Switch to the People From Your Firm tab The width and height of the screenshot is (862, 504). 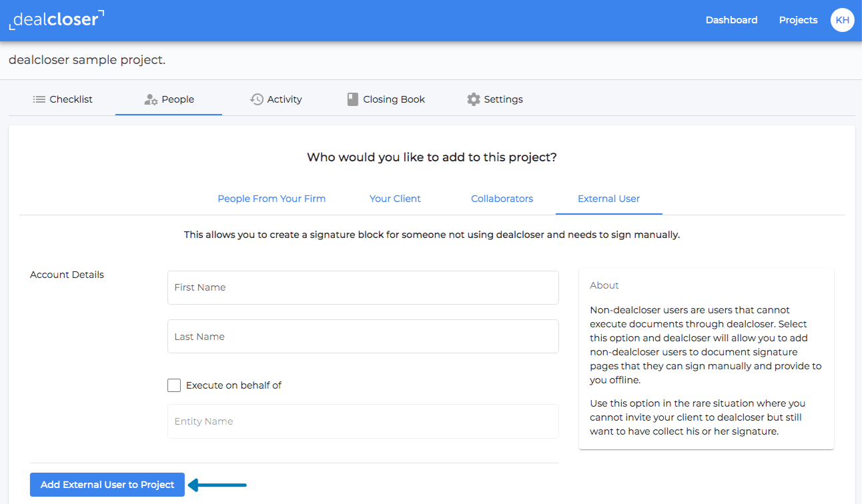tap(271, 198)
